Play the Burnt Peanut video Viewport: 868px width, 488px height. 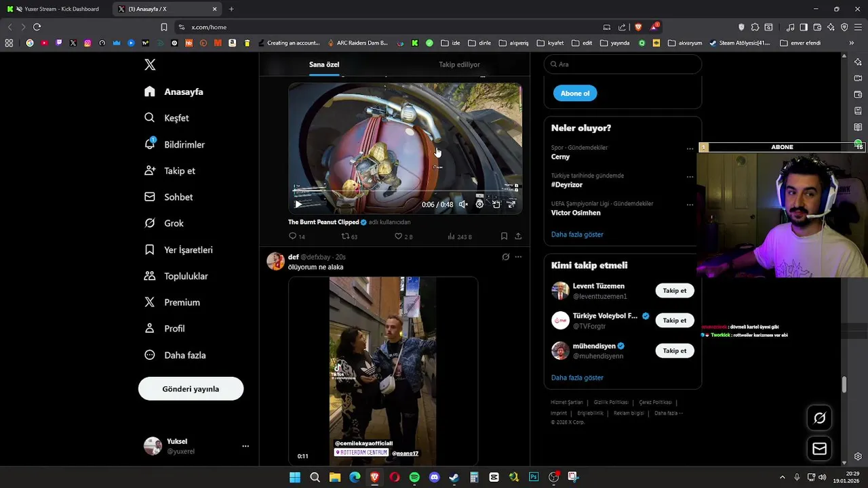tap(298, 204)
